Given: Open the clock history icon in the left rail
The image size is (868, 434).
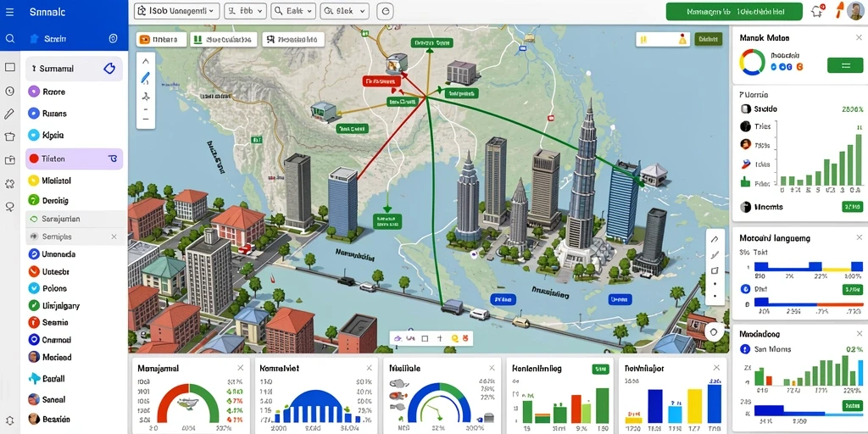Looking at the screenshot, I should click(x=9, y=92).
